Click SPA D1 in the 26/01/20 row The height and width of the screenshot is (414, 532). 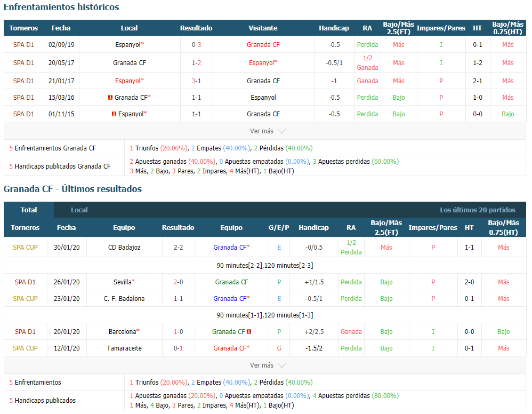25,282
